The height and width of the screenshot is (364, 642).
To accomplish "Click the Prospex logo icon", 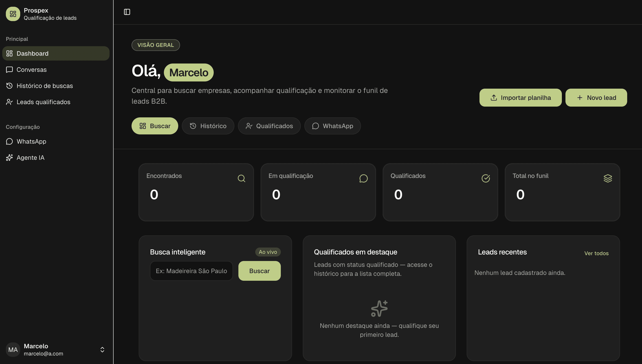I will click(x=13, y=14).
